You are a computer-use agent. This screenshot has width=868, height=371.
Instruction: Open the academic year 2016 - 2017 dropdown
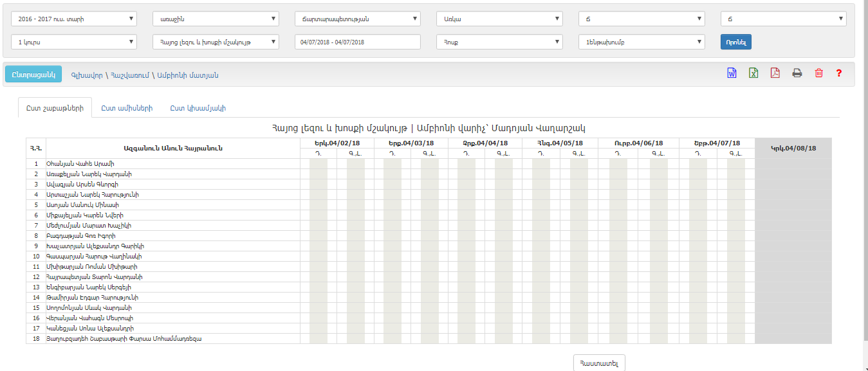[x=74, y=19]
